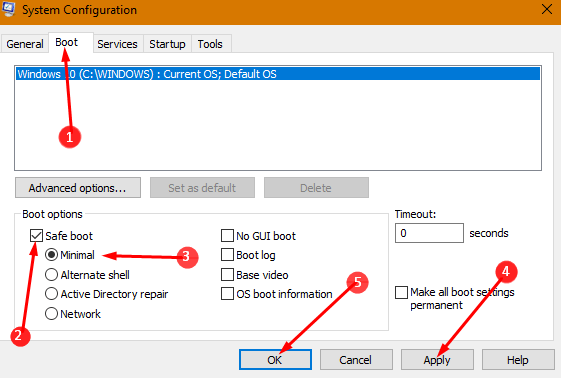561x378 pixels.
Task: Enable OS boot information checkbox
Action: point(227,294)
